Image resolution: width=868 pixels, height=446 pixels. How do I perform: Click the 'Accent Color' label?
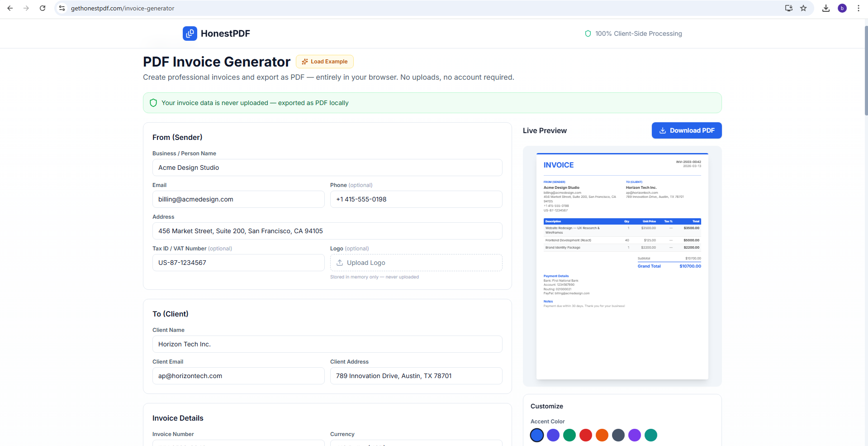pos(548,422)
